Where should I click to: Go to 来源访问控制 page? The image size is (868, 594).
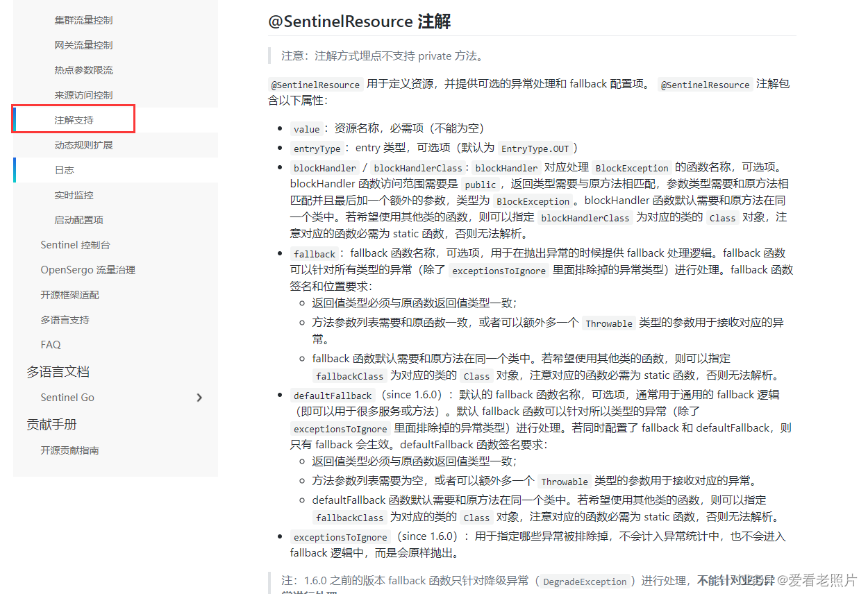pyautogui.click(x=83, y=95)
